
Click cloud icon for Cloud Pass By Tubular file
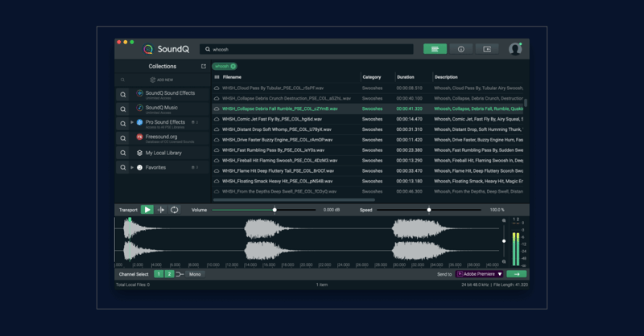pos(217,88)
